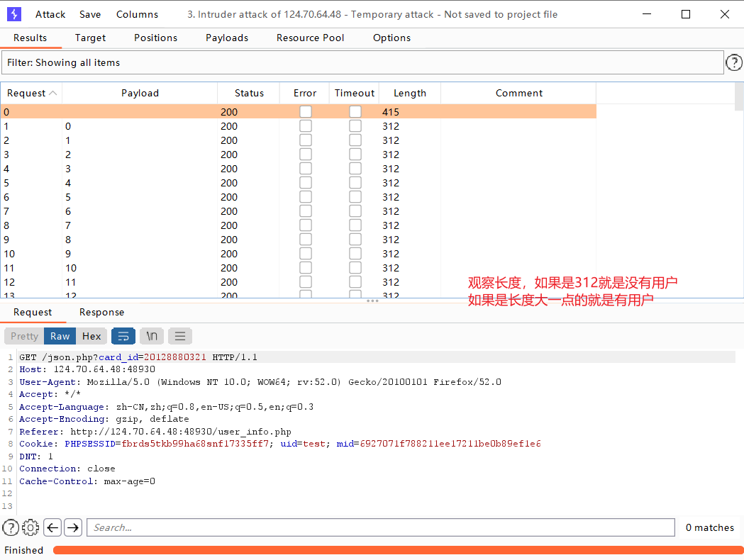The height and width of the screenshot is (560, 744).
Task: Tick Error checkbox for request 1
Action: 306,126
